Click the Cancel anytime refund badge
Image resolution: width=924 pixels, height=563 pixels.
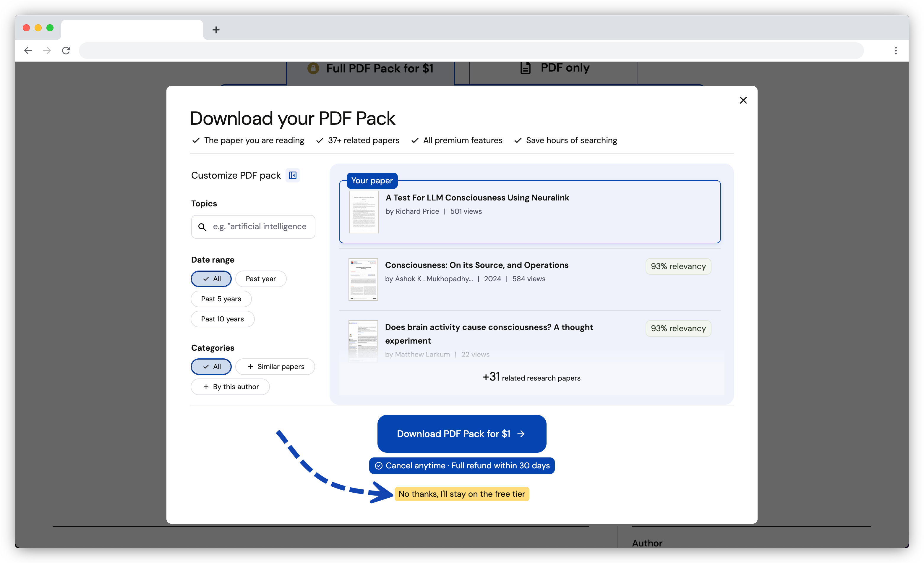click(x=462, y=465)
